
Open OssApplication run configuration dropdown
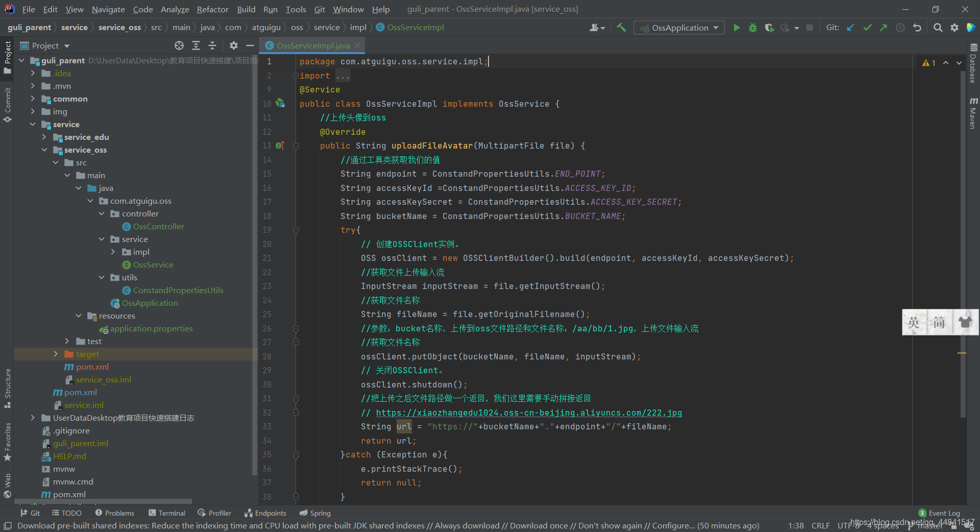pyautogui.click(x=679, y=28)
